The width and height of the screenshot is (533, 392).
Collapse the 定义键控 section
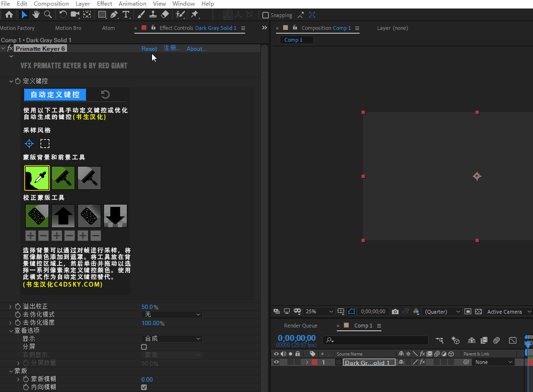pyautogui.click(x=11, y=81)
